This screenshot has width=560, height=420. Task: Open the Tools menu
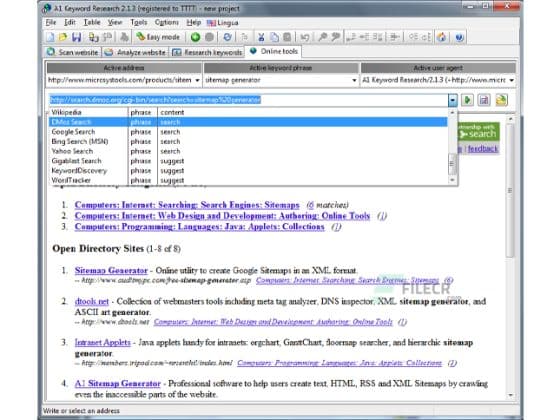click(x=138, y=22)
